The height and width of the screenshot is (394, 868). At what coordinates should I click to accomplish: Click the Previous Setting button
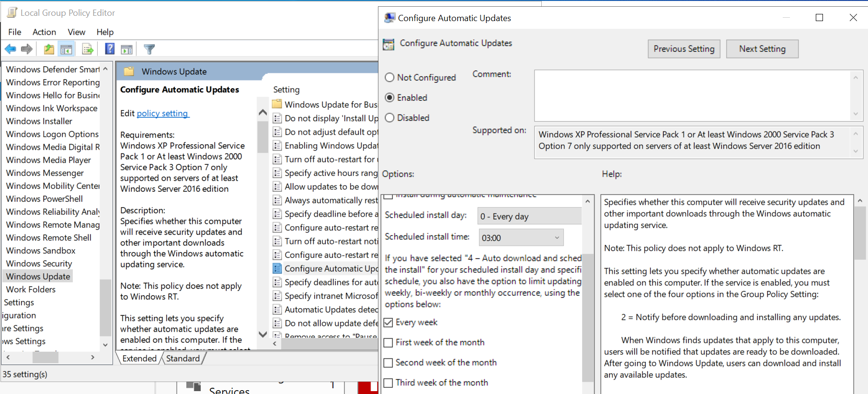684,49
